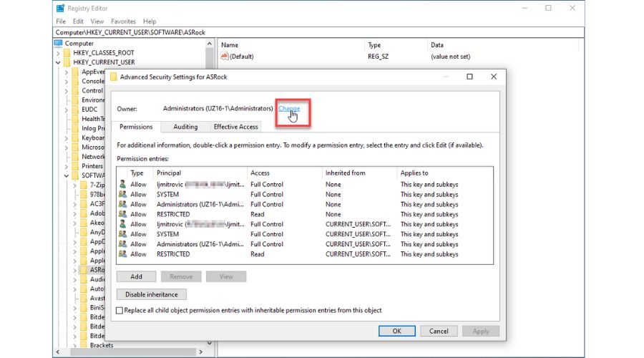Screen dimensions: 644x358
Task: Click the Brackets folder icon
Action: pyautogui.click(x=84, y=344)
